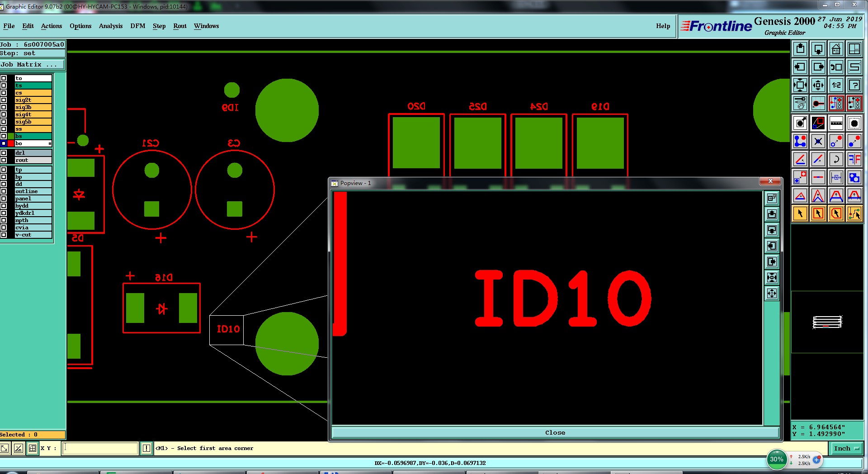Click the red color swatch of 'bo'
This screenshot has width=868, height=474.
point(11,143)
